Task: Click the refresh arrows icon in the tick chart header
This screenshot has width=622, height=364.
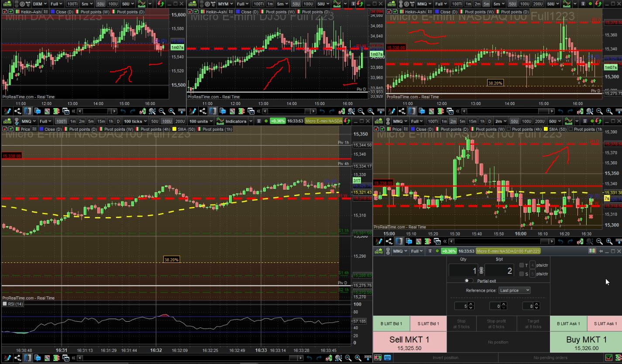Action: click(347, 121)
